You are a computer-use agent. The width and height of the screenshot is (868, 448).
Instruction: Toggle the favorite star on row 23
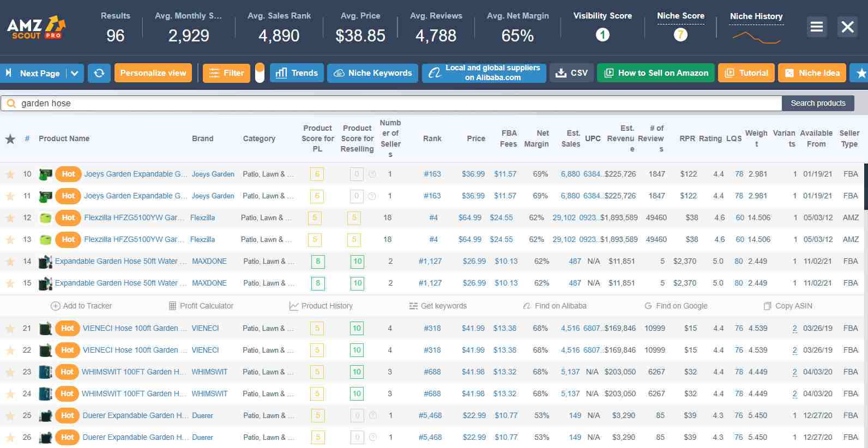coord(10,372)
